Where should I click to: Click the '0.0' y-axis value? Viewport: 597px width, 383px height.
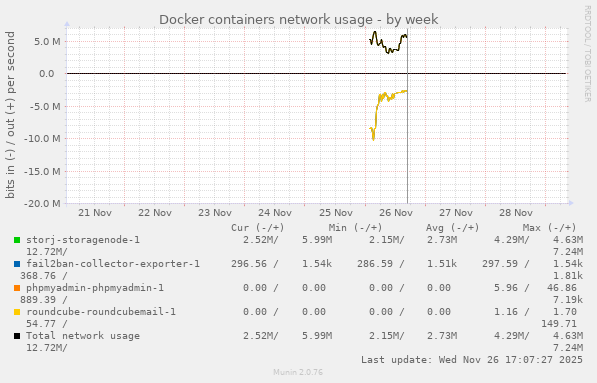click(x=47, y=74)
